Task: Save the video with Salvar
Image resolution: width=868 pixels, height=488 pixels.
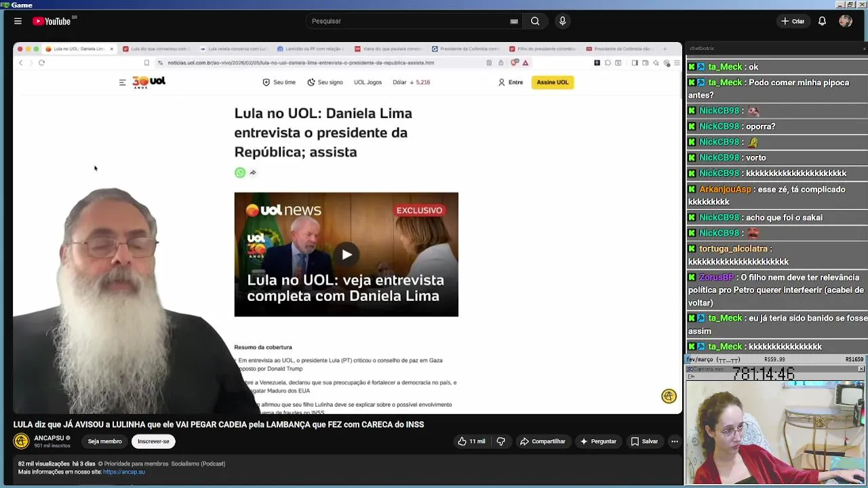Action: coord(644,441)
